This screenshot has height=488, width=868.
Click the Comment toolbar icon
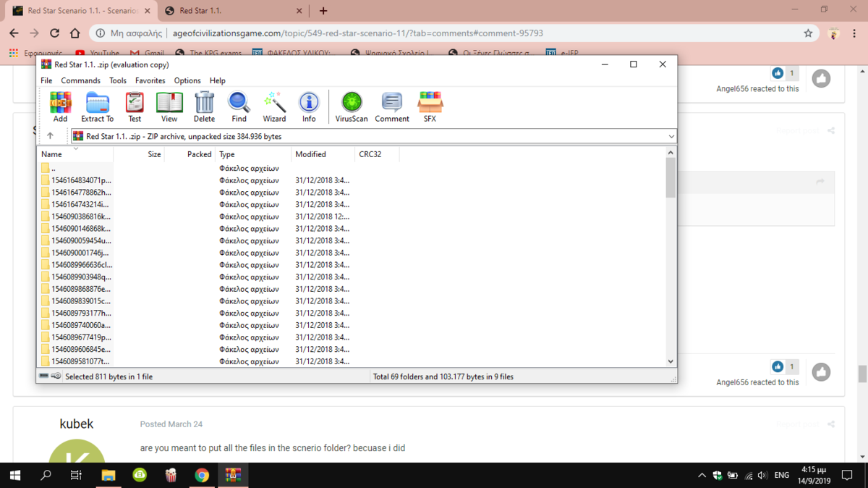[x=392, y=106]
